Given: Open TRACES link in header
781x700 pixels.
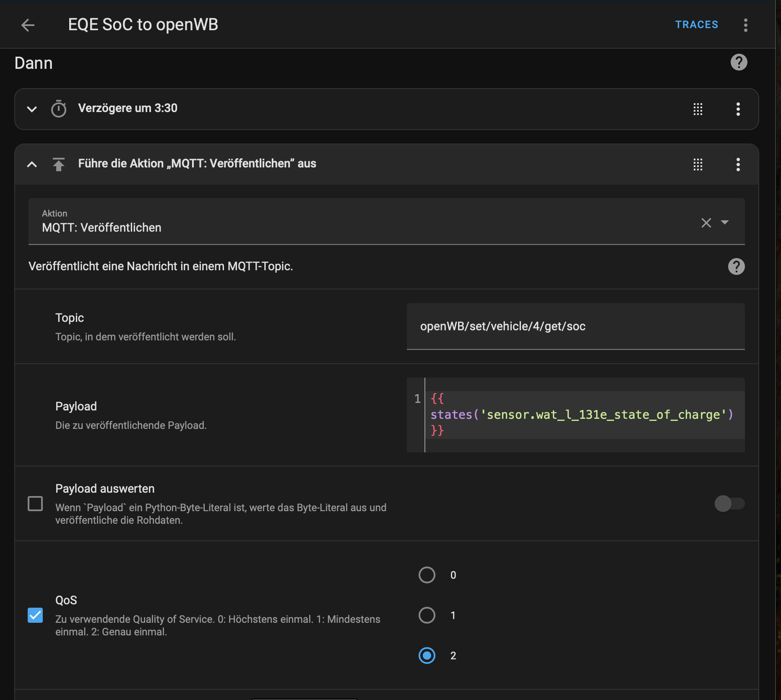Looking at the screenshot, I should point(696,25).
